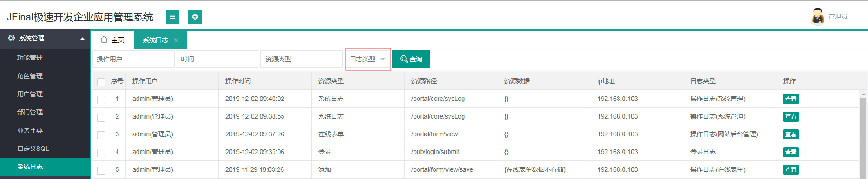Click the table vertical scrollbar

tap(863, 136)
